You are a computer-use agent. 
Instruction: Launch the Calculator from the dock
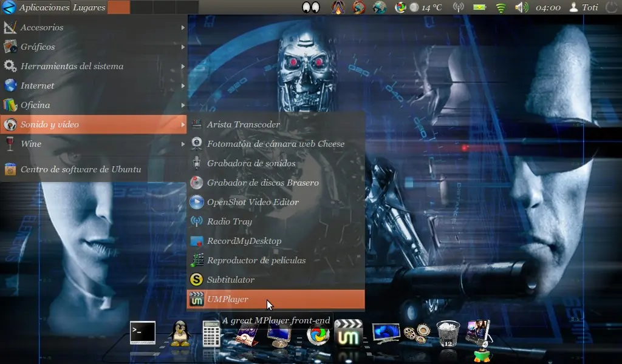click(211, 334)
